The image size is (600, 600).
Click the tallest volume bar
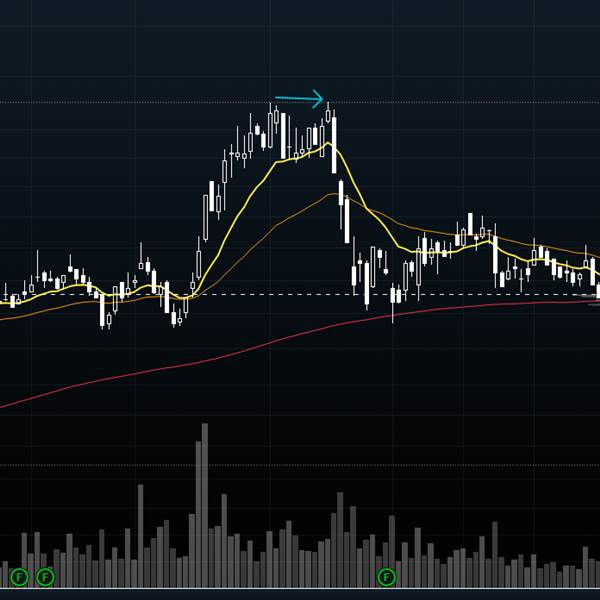point(205,505)
